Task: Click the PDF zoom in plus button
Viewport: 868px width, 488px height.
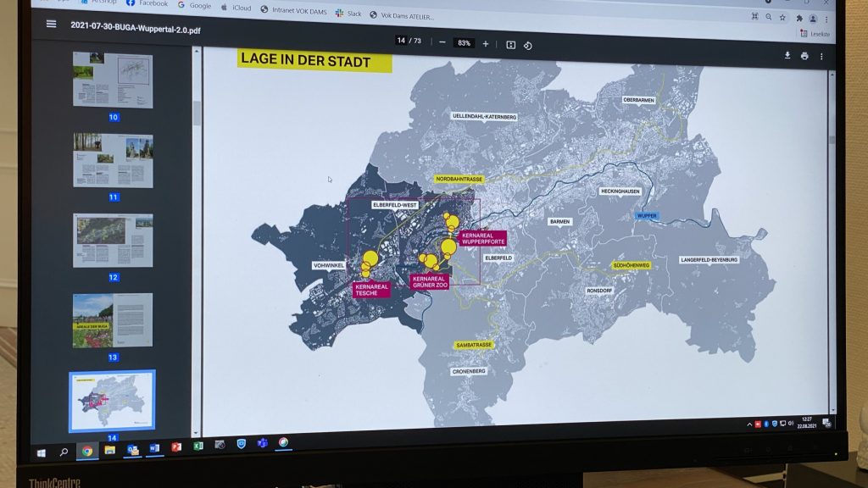Action: (486, 44)
